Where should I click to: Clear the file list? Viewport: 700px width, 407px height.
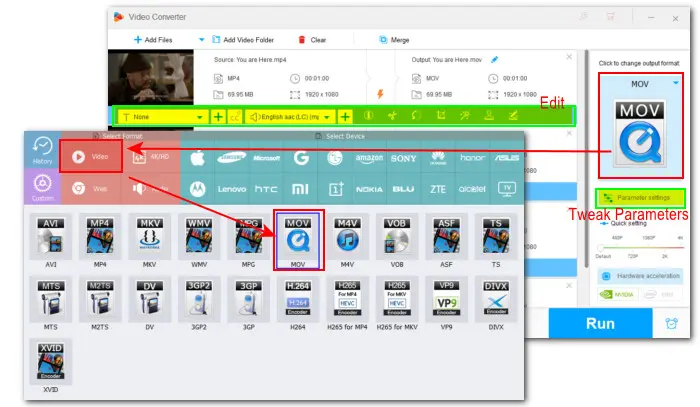tap(312, 40)
